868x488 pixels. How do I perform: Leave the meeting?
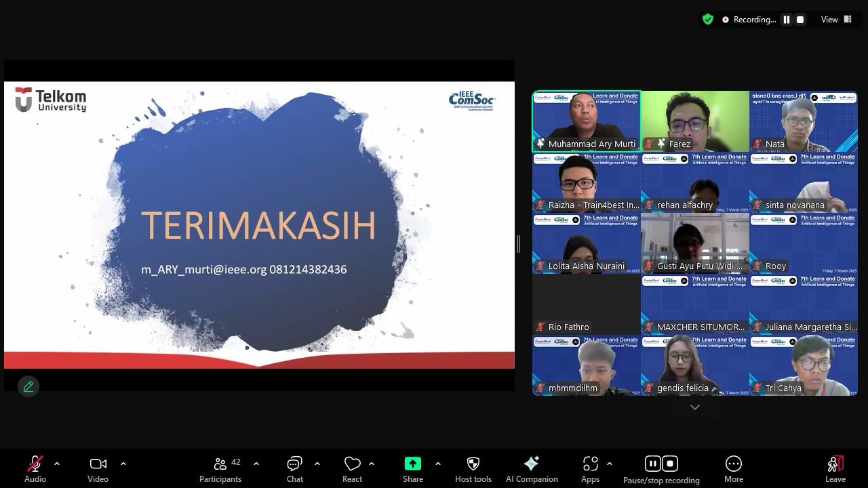[x=835, y=468]
